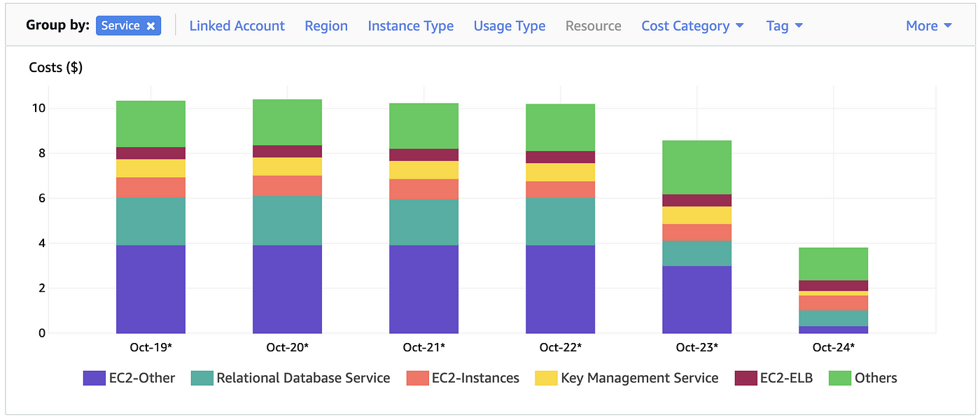Click the Oct-20 teal RDS segment
This screenshot has height=420, width=980.
[x=287, y=220]
